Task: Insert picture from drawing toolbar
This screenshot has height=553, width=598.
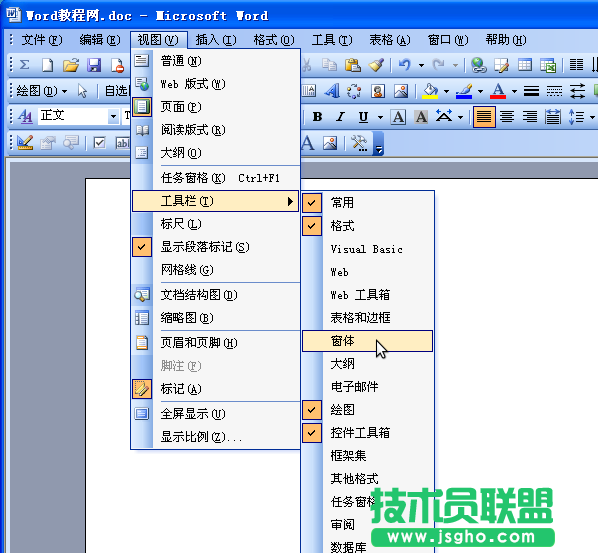Action: pyautogui.click(x=401, y=91)
